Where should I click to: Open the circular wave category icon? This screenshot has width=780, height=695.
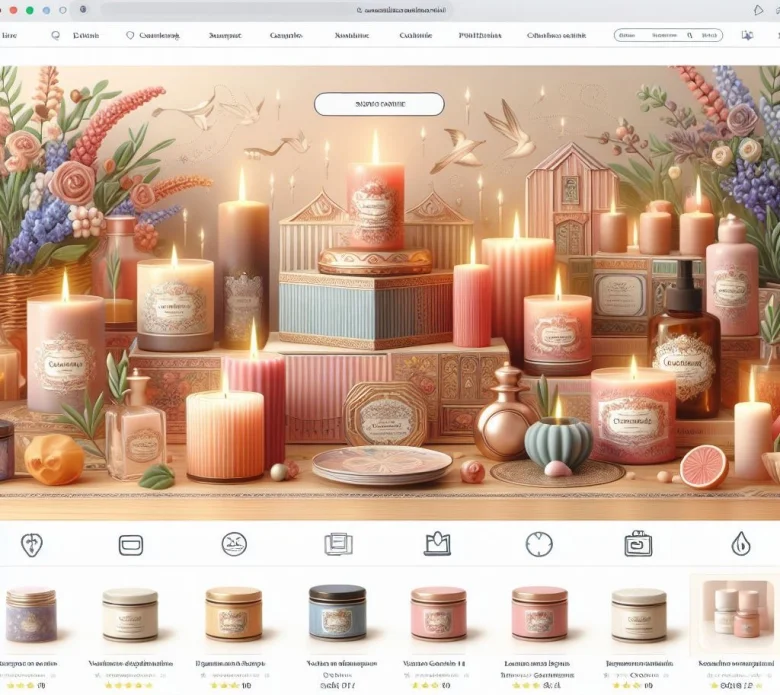point(234,544)
